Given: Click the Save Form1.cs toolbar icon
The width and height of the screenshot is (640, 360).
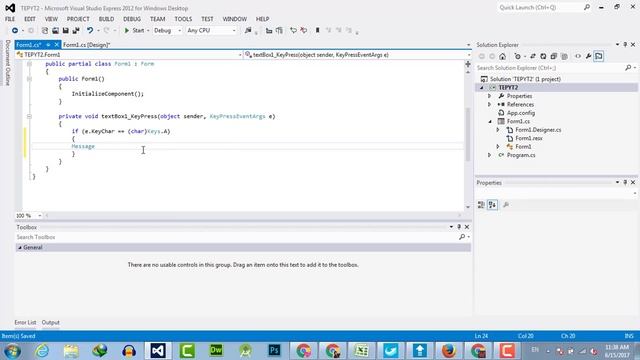Looking at the screenshot, I should point(65,31).
